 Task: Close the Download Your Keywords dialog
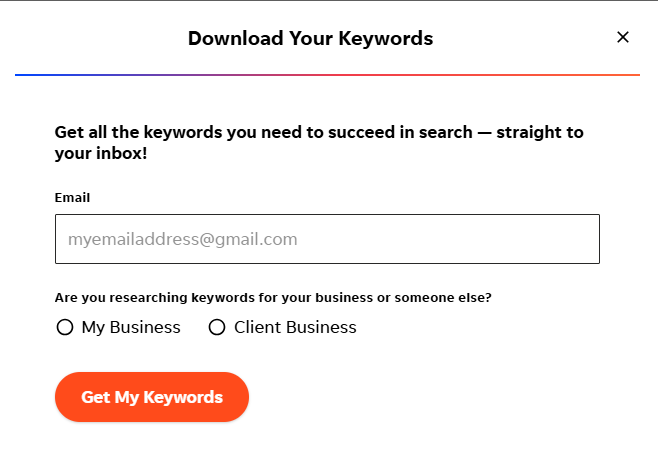click(x=623, y=38)
